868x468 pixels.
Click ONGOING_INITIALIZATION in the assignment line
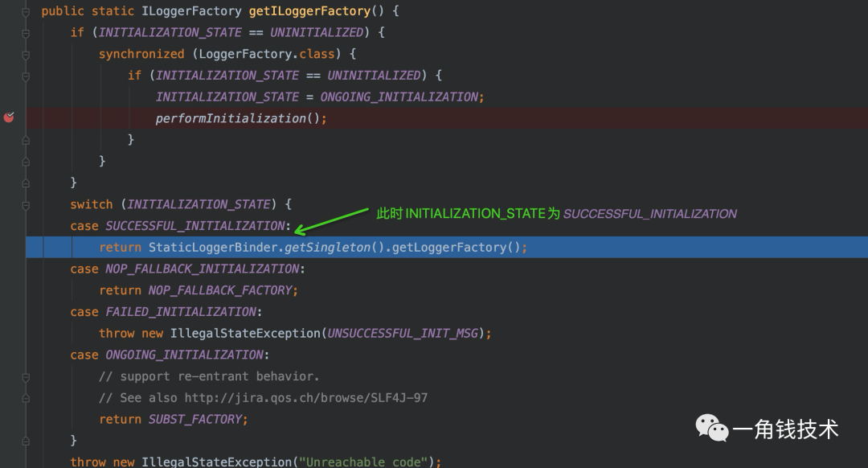[399, 97]
